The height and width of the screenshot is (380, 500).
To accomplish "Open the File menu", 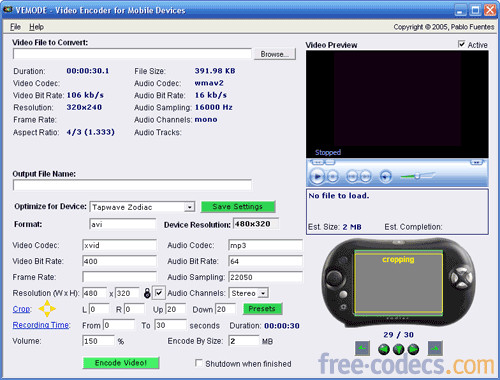I will point(15,27).
